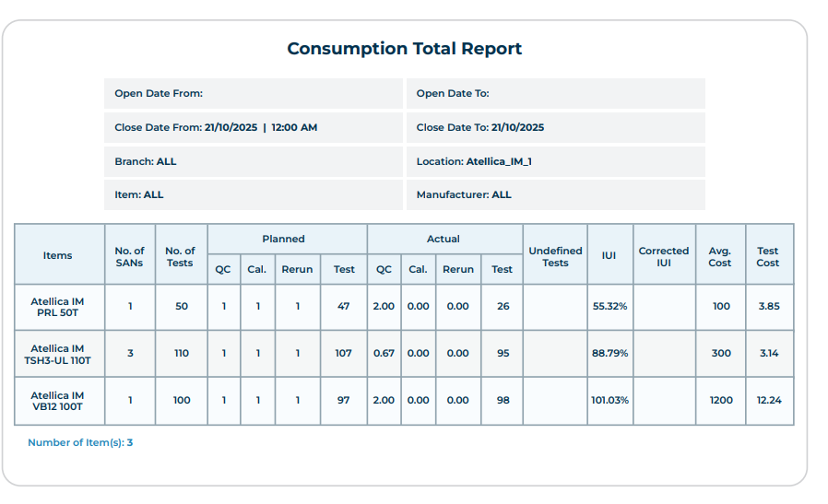
Task: Click the Consumption Total Report title
Action: [x=404, y=49]
